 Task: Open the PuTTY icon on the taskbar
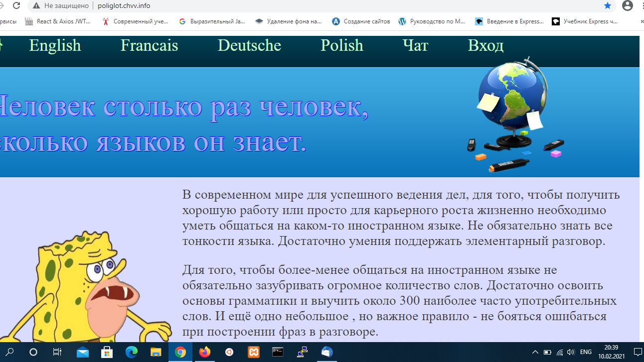302,352
